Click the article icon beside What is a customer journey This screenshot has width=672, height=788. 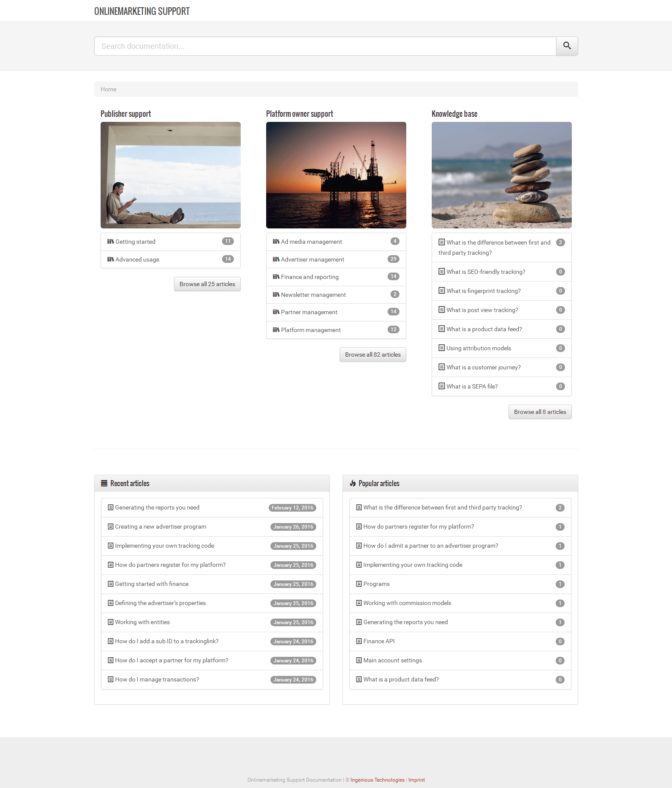point(441,367)
